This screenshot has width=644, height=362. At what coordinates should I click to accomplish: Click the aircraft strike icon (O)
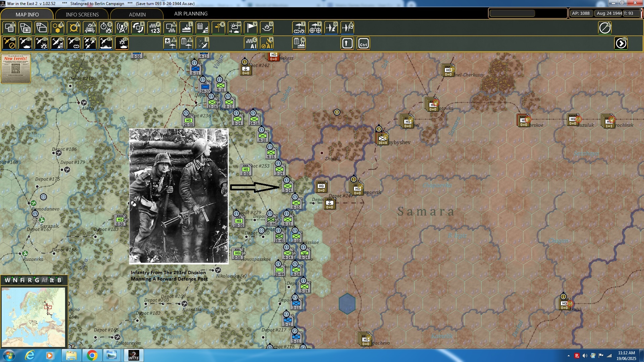331,28
